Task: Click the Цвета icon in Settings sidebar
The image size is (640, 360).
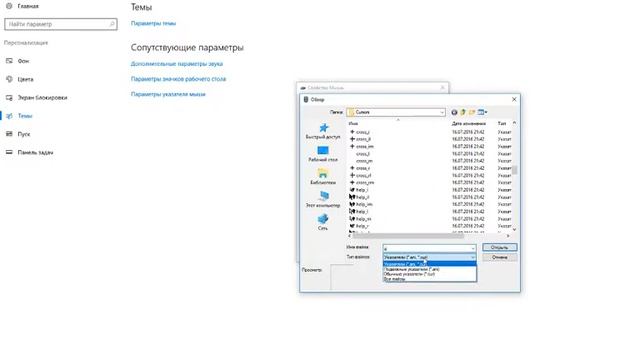Action: pos(9,79)
